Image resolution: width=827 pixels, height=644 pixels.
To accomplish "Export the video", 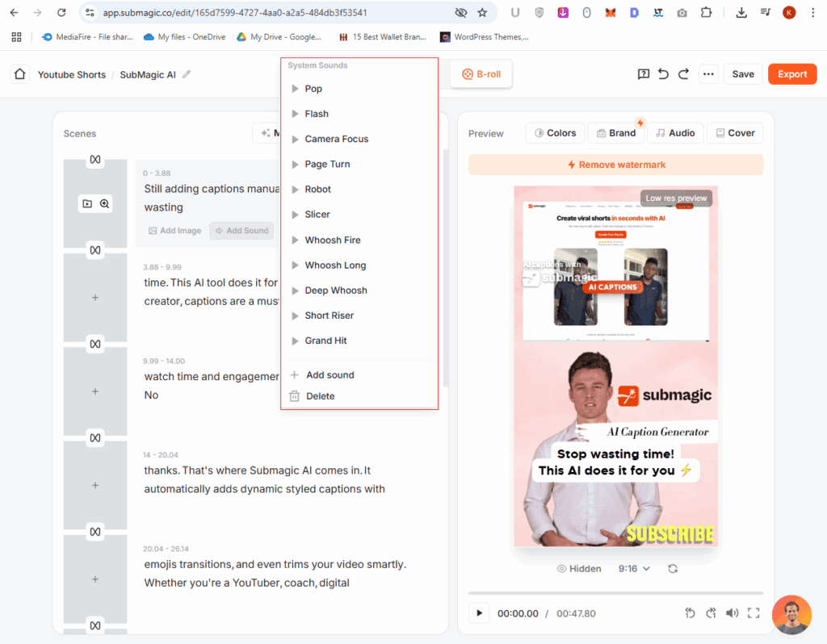I will [792, 74].
